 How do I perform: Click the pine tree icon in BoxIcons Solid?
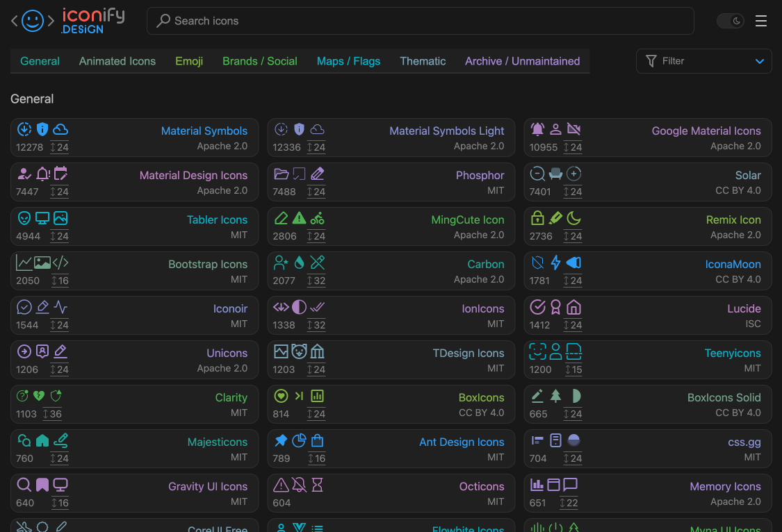click(555, 396)
